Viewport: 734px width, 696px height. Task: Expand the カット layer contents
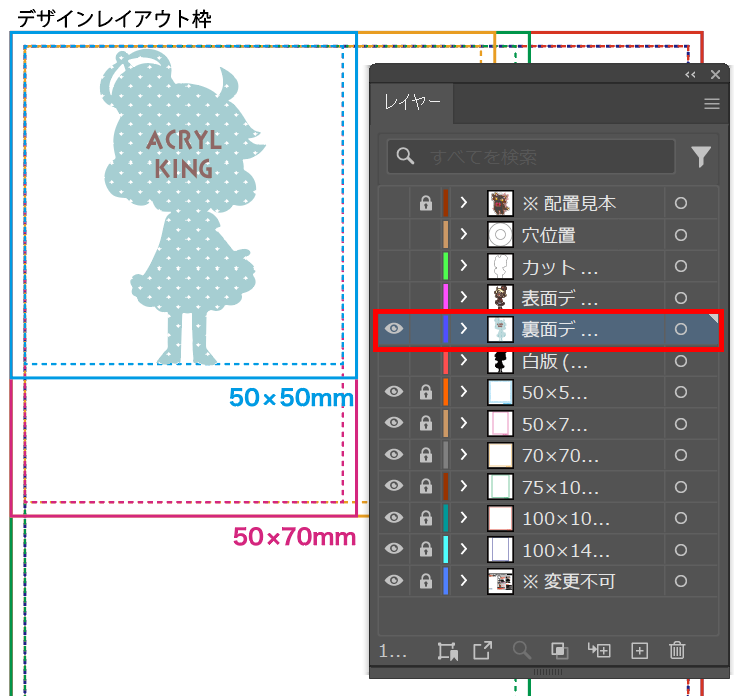click(x=464, y=267)
